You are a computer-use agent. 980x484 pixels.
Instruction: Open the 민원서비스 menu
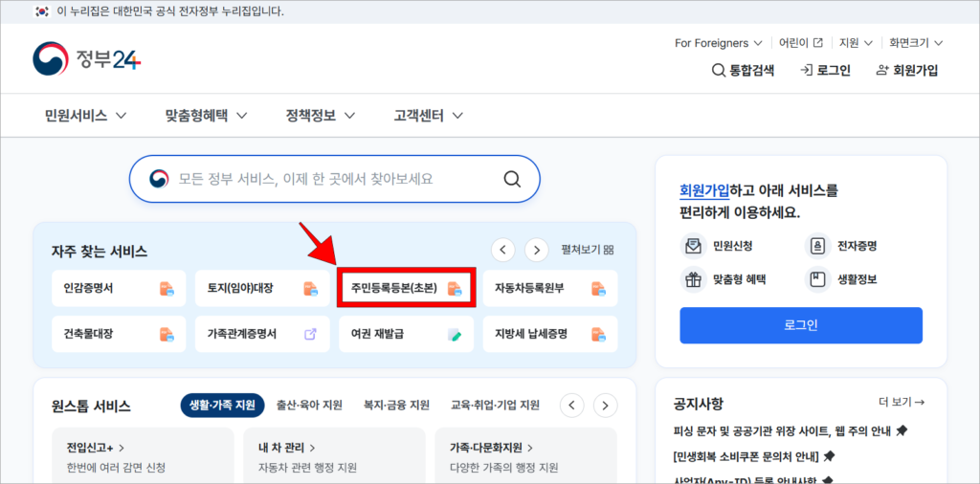[85, 116]
